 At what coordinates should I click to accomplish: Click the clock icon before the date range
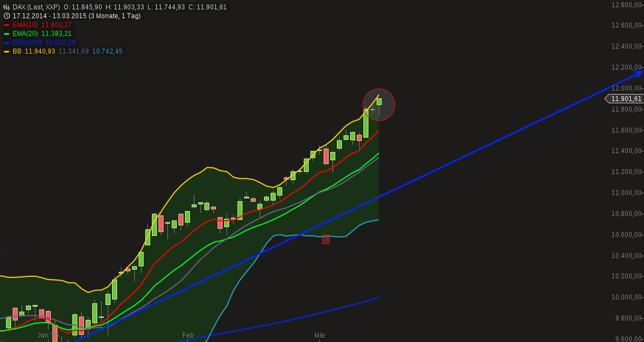coord(6,16)
